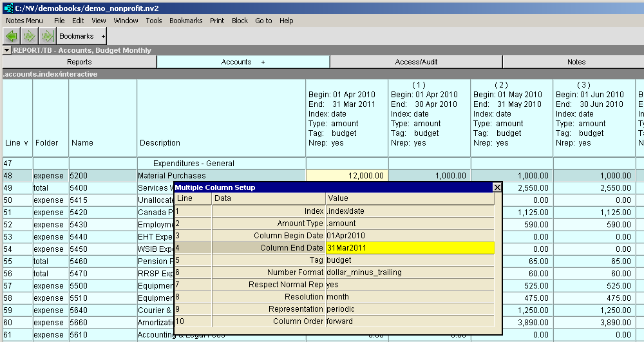Open the Block menu
Viewport: 644px width, 342px height.
(240, 21)
